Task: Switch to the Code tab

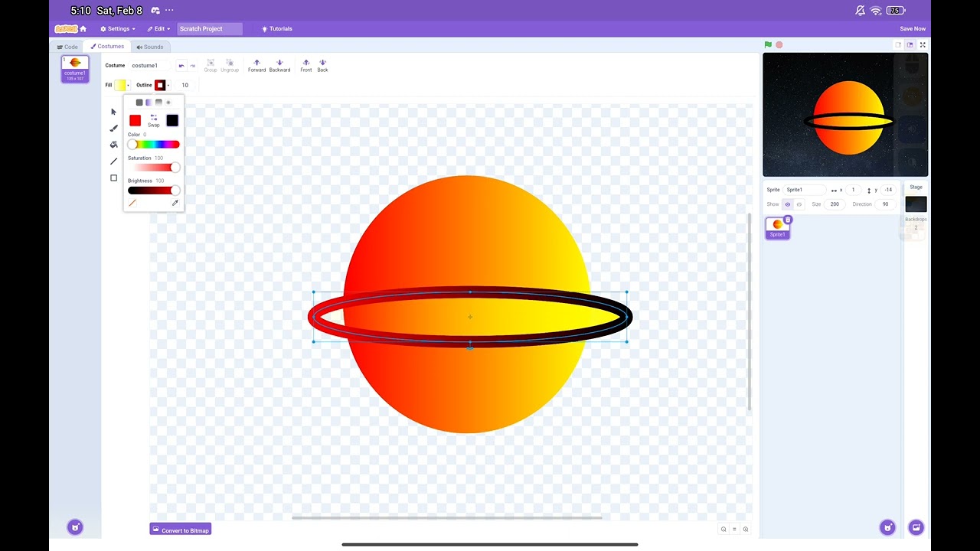Action: coord(67,47)
